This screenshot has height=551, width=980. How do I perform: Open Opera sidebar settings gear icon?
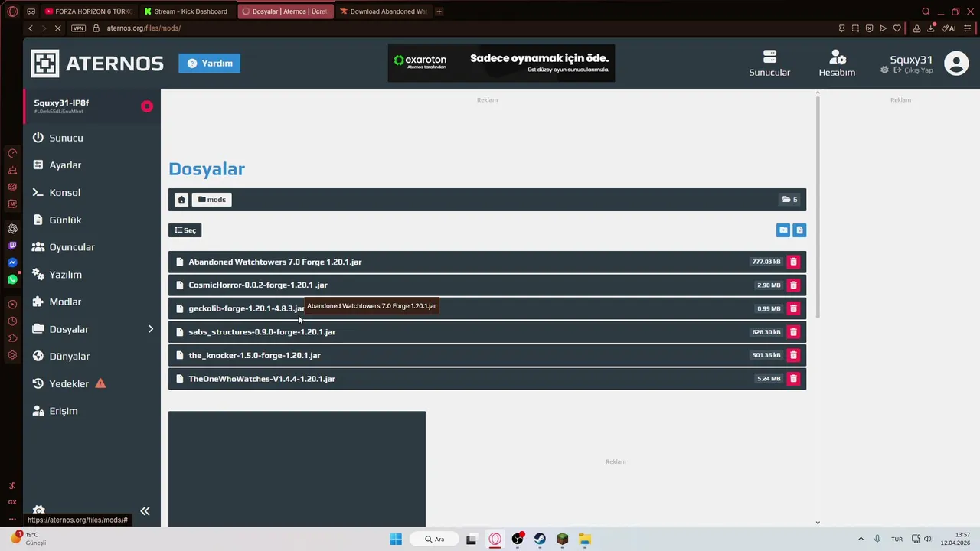point(12,355)
